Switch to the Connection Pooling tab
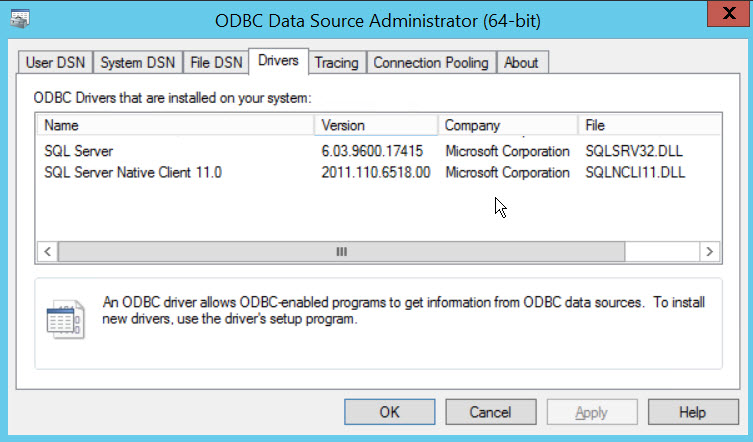The image size is (753, 442). pyautogui.click(x=431, y=62)
